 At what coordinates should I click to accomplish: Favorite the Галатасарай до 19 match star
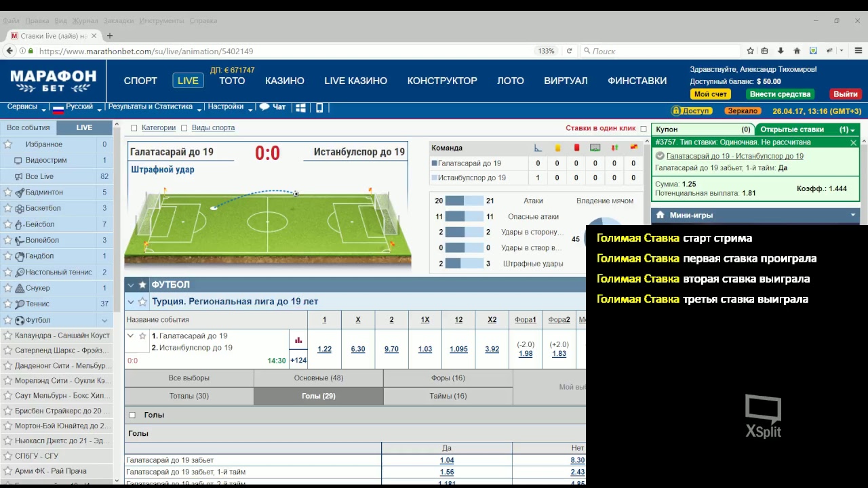pos(142,335)
